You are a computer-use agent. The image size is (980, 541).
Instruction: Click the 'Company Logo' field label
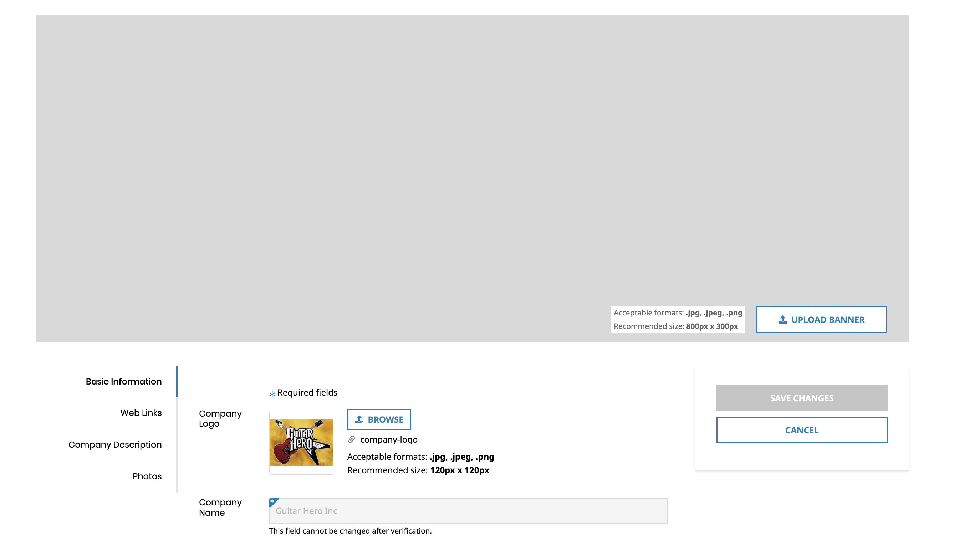[220, 418]
